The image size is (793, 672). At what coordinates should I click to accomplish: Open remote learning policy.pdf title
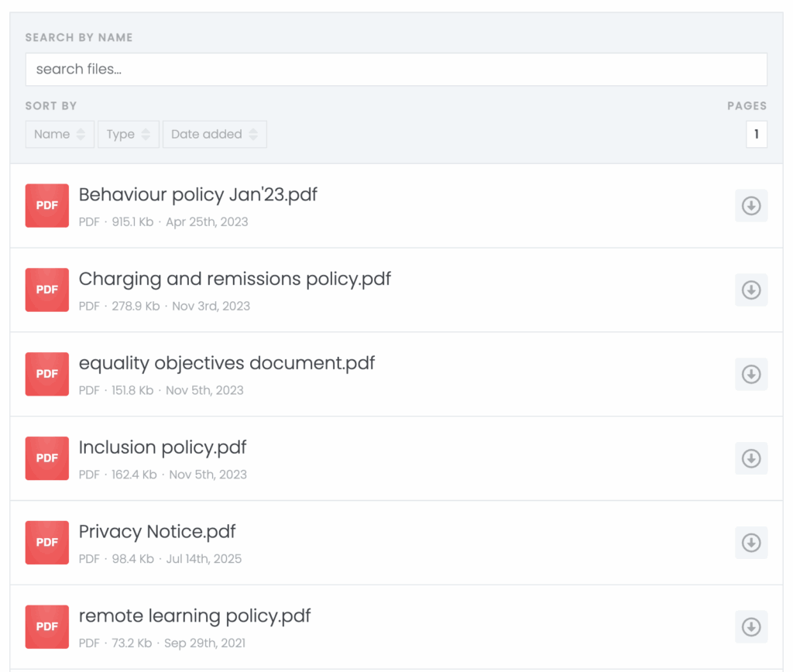[194, 616]
